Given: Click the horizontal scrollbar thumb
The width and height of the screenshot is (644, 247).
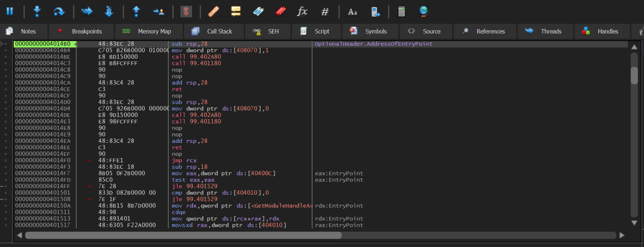Looking at the screenshot, I should [x=183, y=235].
